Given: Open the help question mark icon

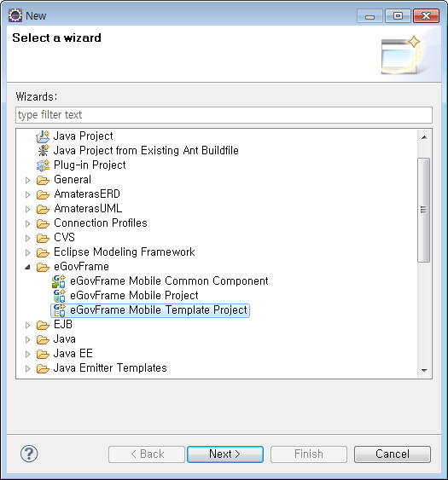Looking at the screenshot, I should 29,454.
